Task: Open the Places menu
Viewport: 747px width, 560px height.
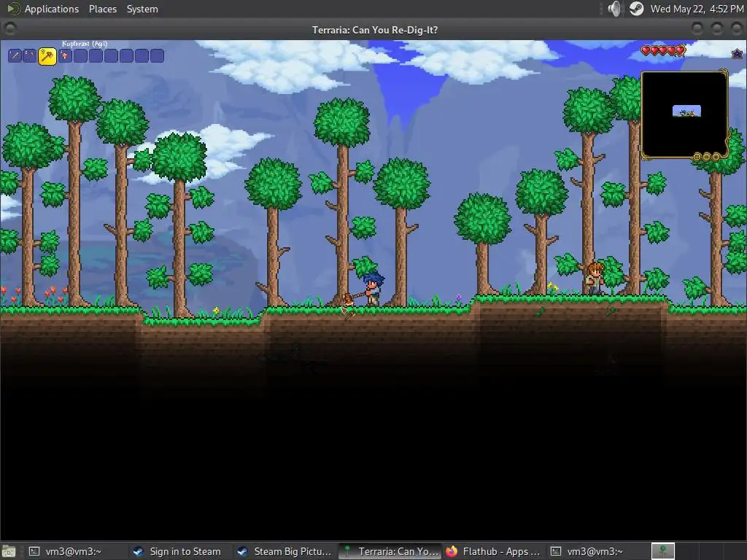Action: point(103,9)
